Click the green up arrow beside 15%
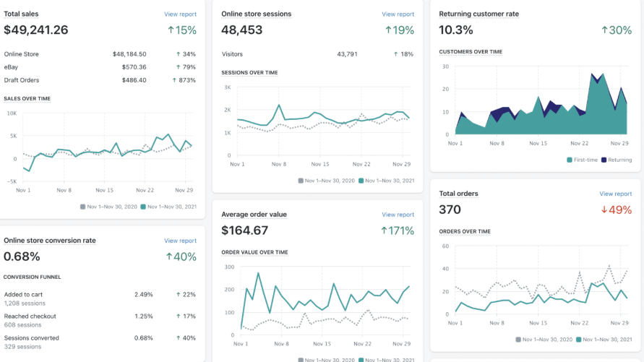 (x=170, y=30)
